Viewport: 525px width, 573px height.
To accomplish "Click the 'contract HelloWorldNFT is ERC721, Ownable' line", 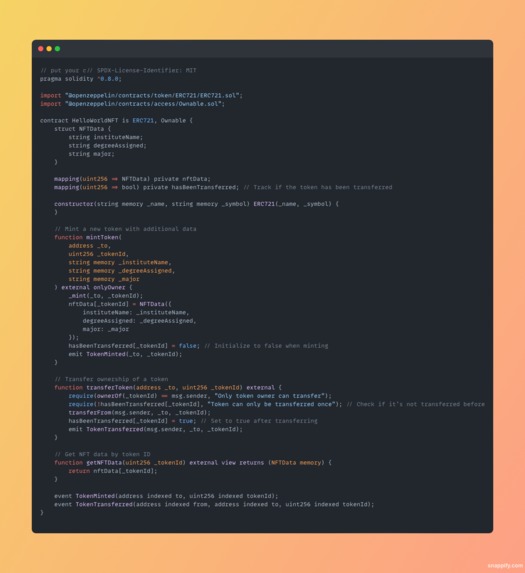I will coord(116,120).
